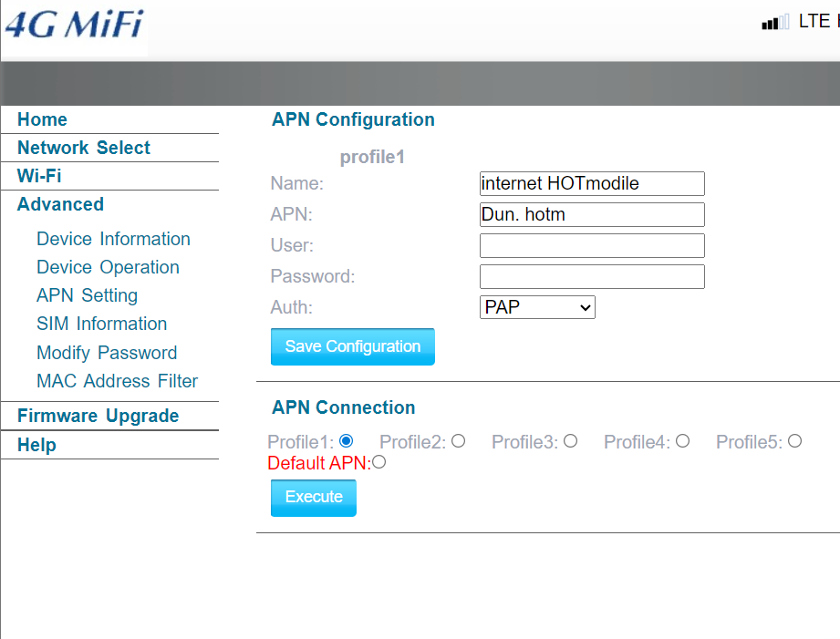The width and height of the screenshot is (840, 639).
Task: Click the APN text field
Action: pos(592,214)
